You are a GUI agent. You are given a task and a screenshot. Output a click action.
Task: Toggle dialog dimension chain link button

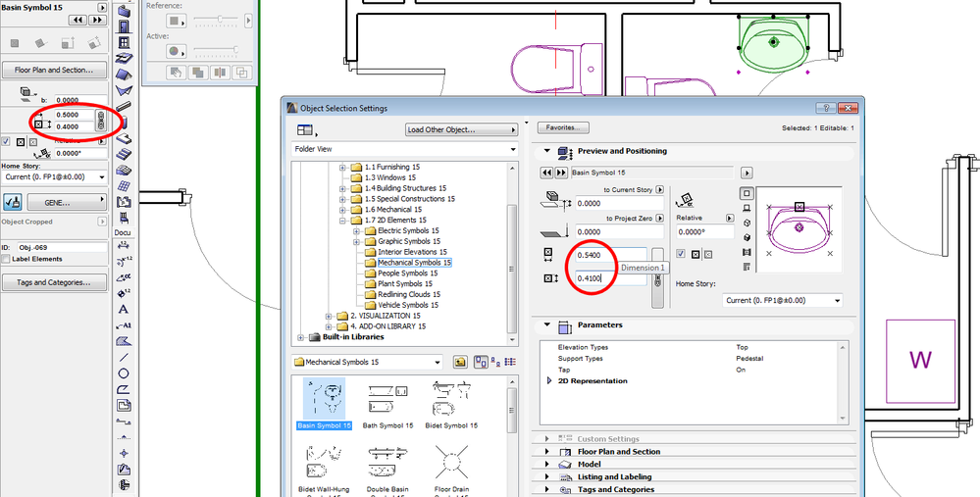(657, 277)
